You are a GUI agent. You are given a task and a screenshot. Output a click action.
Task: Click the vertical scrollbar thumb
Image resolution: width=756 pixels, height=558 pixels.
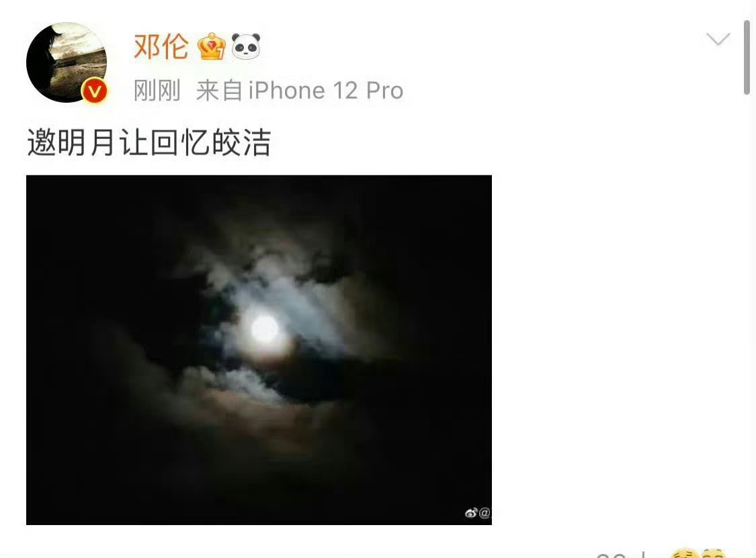pos(747,57)
